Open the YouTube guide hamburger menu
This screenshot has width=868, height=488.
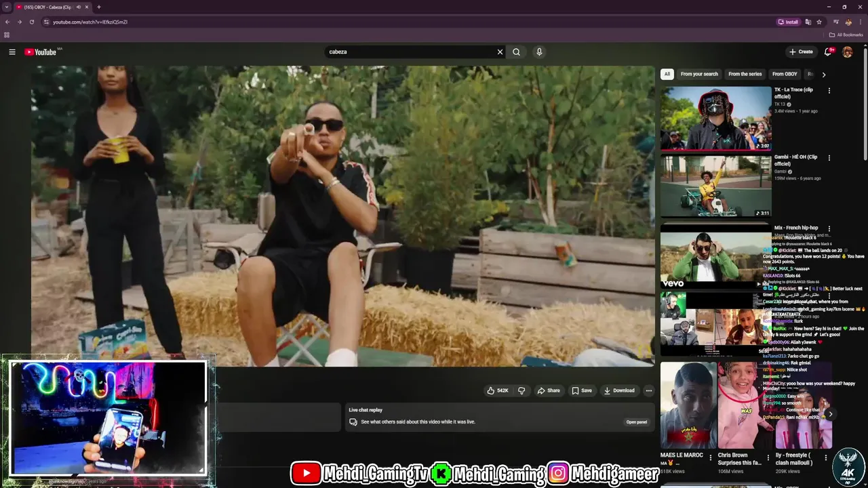12,52
